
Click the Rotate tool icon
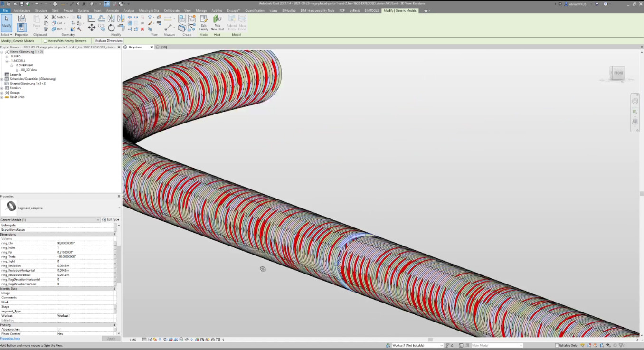point(111,28)
